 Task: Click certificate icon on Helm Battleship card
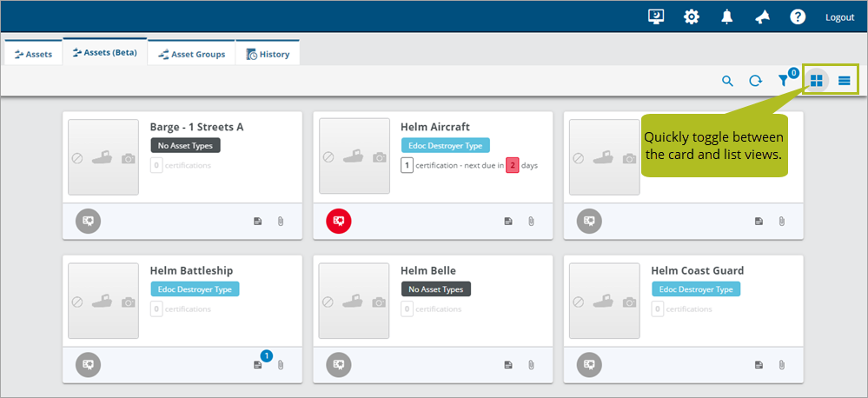tap(88, 365)
